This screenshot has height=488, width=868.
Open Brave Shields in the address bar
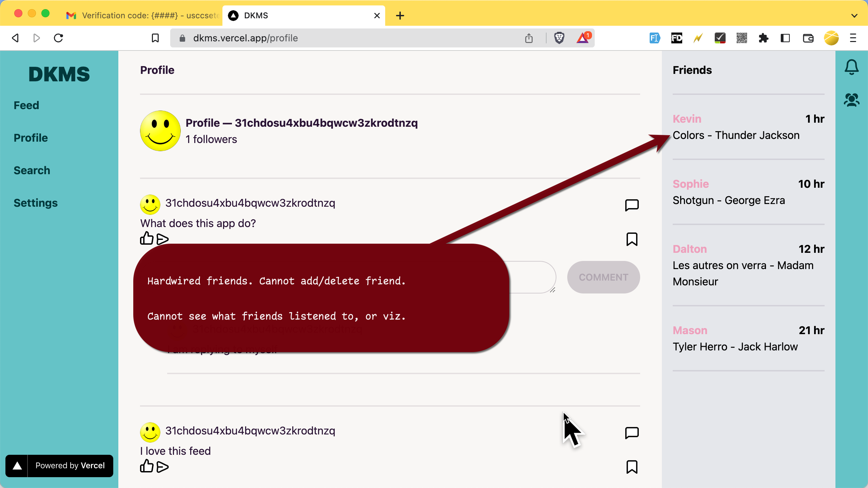click(x=559, y=38)
